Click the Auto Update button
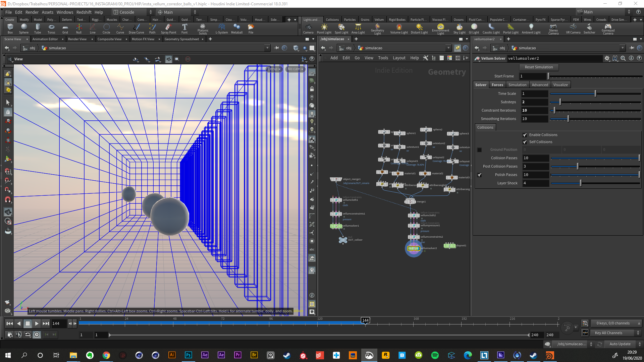 [x=620, y=344]
